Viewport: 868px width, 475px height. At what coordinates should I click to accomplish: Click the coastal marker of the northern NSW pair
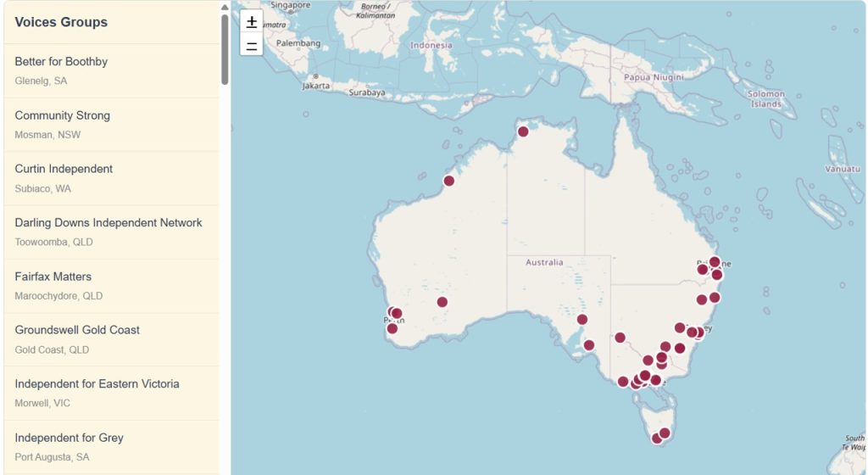(x=715, y=298)
